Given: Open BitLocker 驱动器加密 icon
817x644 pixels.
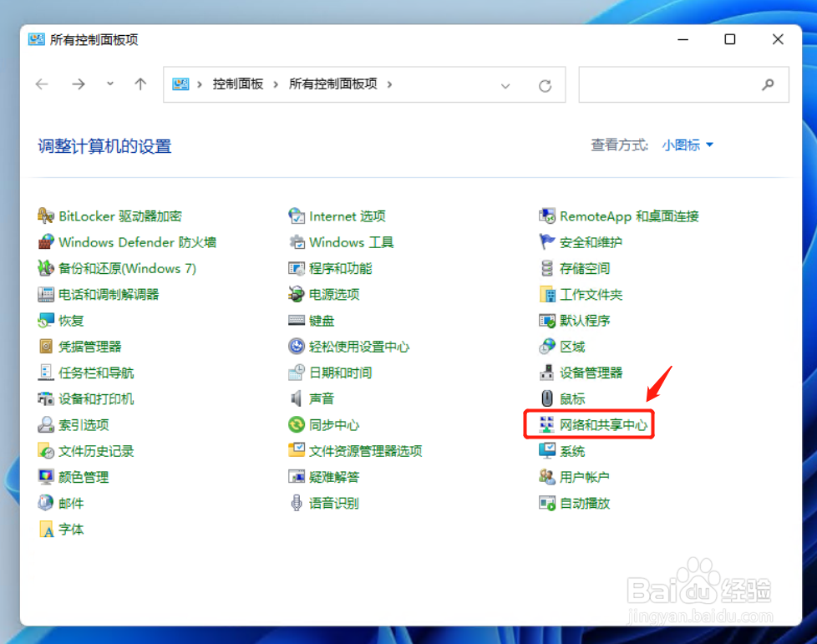Looking at the screenshot, I should pyautogui.click(x=46, y=216).
